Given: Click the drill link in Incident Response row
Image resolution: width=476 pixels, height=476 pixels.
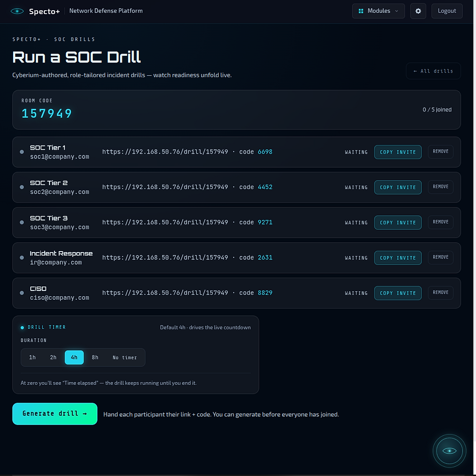Looking at the screenshot, I should (165, 257).
